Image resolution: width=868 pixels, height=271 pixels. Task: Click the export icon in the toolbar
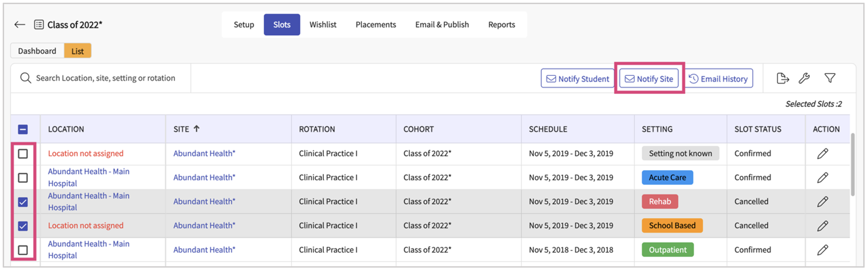(x=782, y=78)
